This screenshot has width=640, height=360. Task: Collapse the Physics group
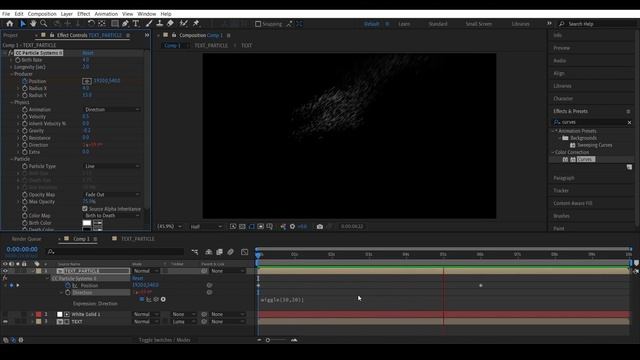coord(12,102)
